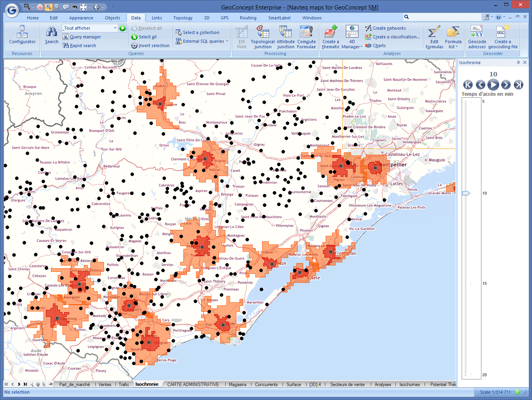Click Query manager
Image resolution: width=532 pixels, height=400 pixels.
(82, 37)
